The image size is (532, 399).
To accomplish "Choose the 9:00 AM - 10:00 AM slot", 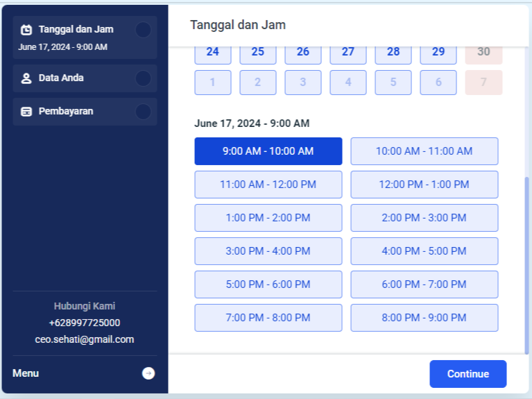I will 268,151.
